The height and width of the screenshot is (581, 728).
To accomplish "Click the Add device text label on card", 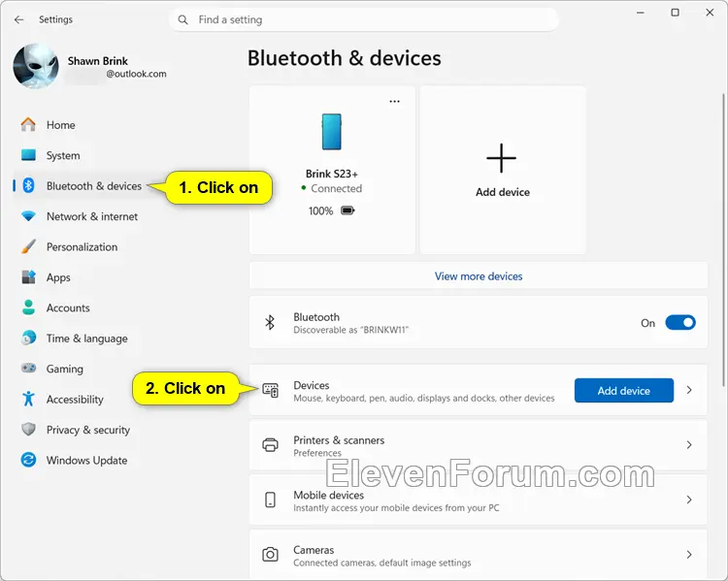I will [x=503, y=192].
